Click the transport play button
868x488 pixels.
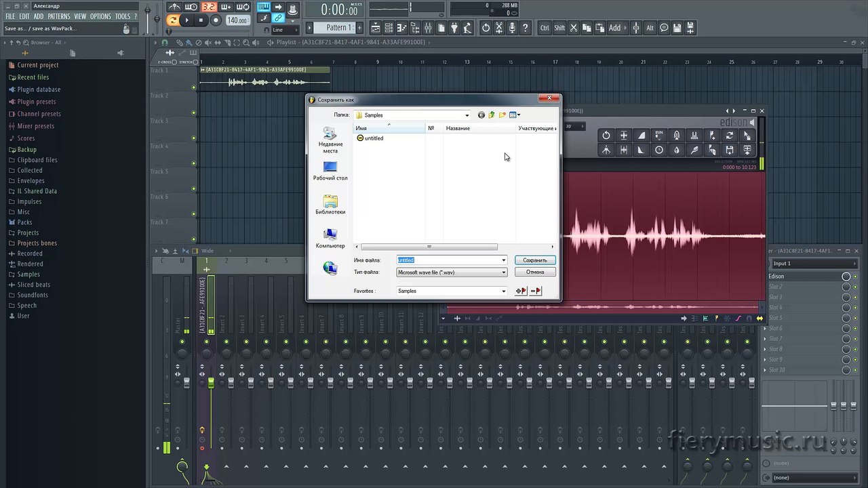(x=187, y=20)
